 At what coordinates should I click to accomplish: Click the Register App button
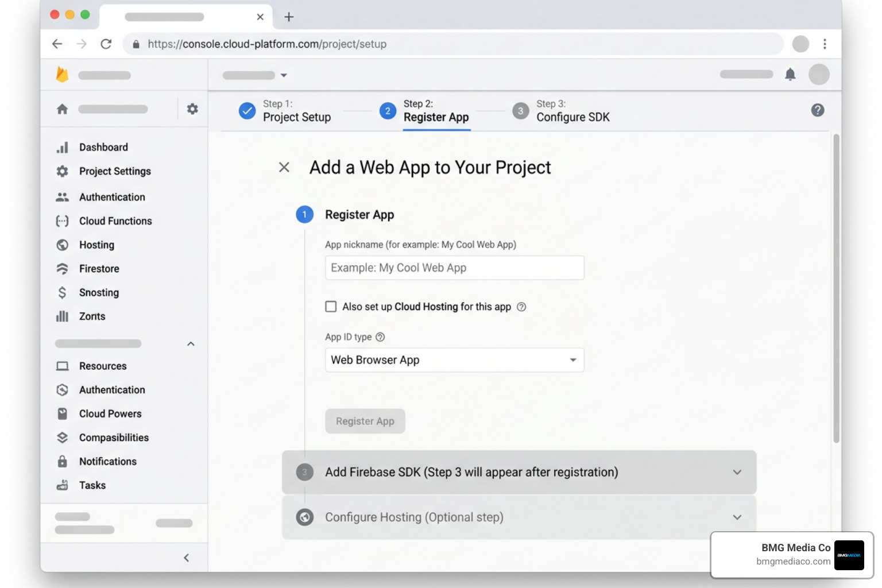click(365, 421)
